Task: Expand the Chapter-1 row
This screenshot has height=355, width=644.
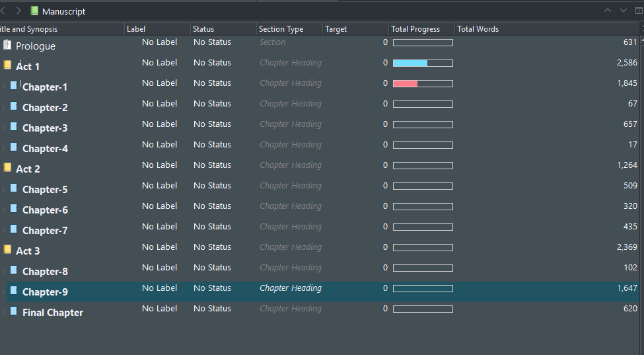Action: click(3, 87)
